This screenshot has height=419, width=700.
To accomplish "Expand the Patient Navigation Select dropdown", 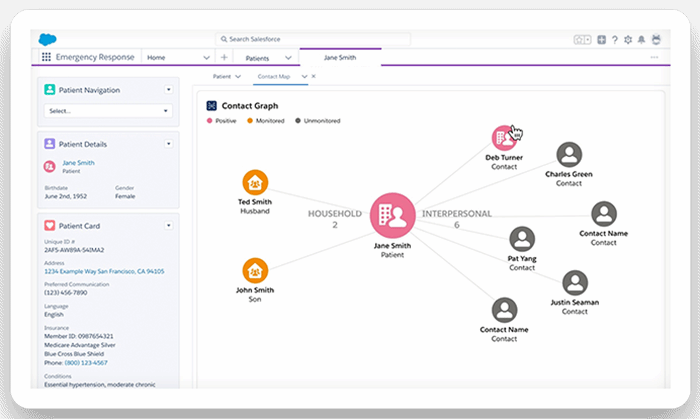I will pos(108,111).
